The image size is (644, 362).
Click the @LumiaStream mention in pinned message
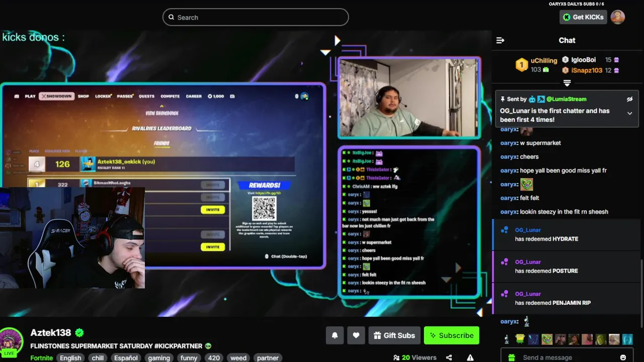click(566, 99)
